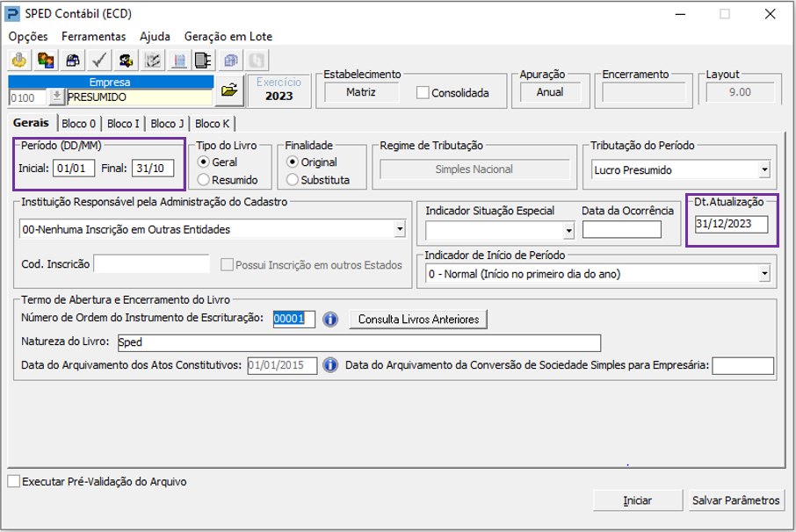This screenshot has width=796, height=532.
Task: Click info icon beside Atos Constitutivos date
Action: [x=330, y=364]
